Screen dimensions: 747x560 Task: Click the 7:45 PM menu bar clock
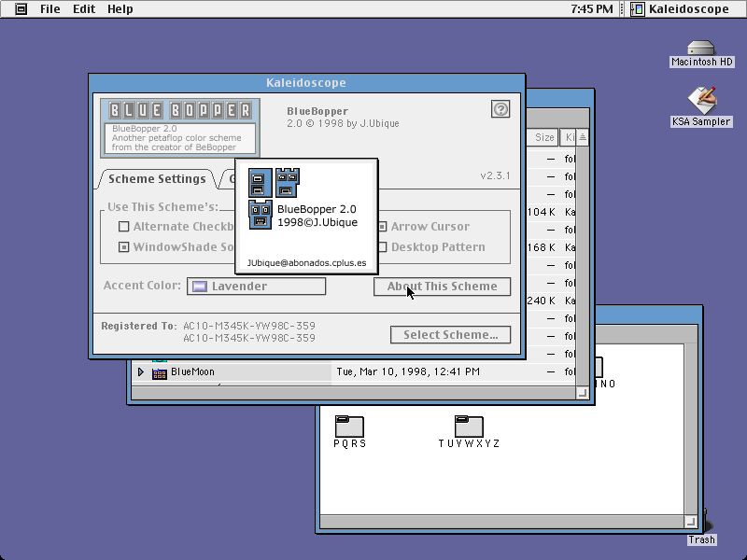coord(592,8)
